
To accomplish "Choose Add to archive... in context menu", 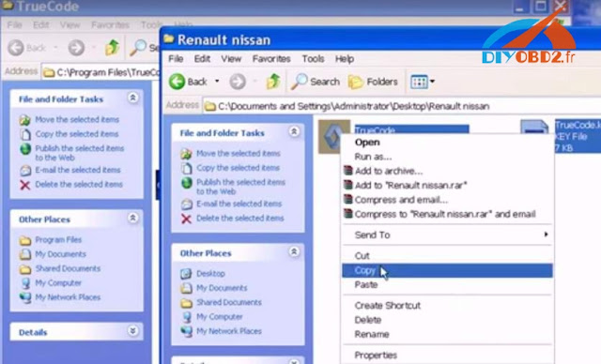I will coord(447,171).
